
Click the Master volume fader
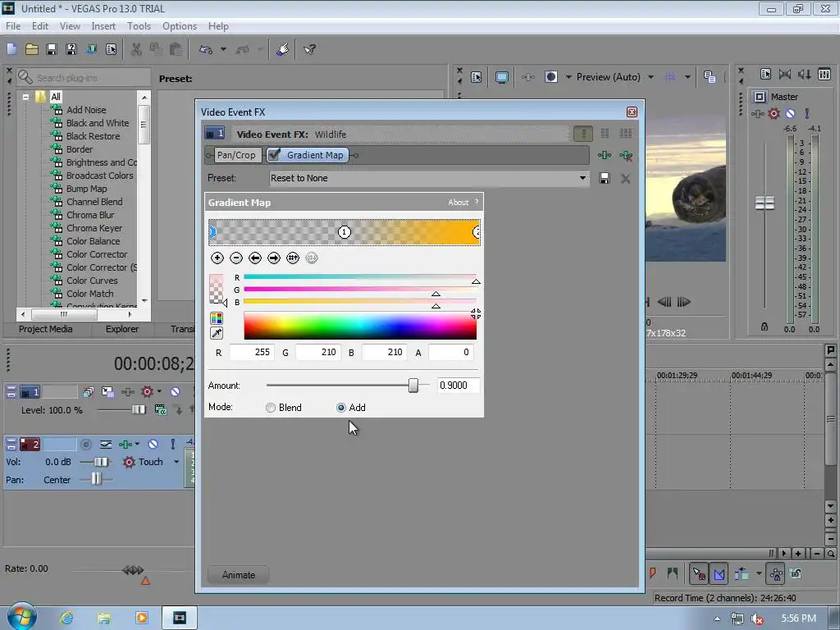coord(765,203)
